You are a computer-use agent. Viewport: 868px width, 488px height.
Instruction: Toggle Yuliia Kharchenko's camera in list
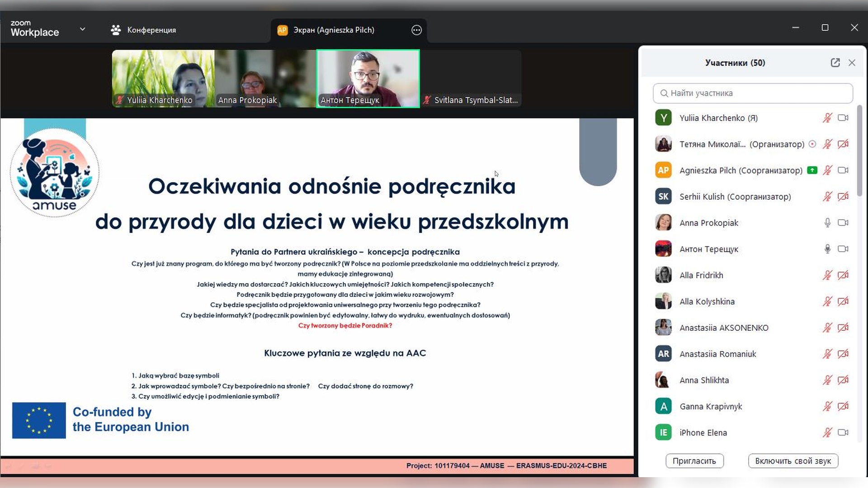(843, 118)
